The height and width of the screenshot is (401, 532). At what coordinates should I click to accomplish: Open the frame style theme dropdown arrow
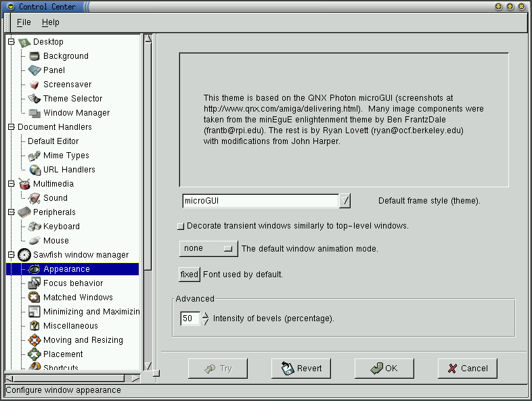point(345,201)
